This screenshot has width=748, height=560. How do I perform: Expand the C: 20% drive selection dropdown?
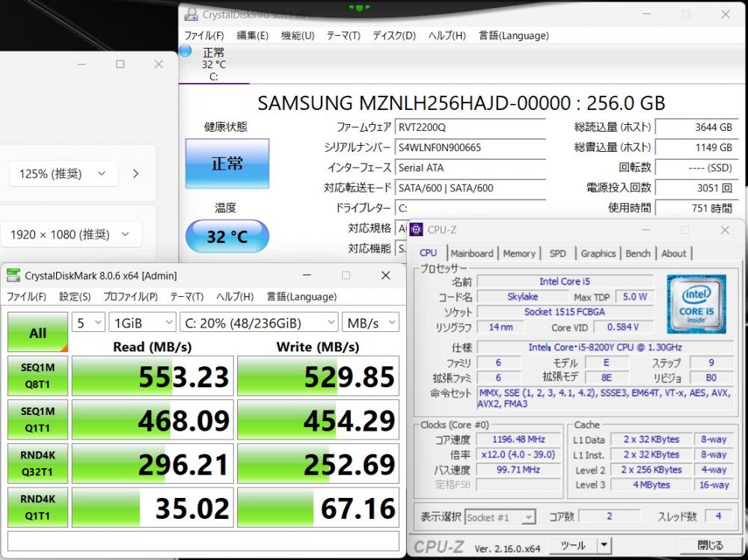pyautogui.click(x=259, y=323)
